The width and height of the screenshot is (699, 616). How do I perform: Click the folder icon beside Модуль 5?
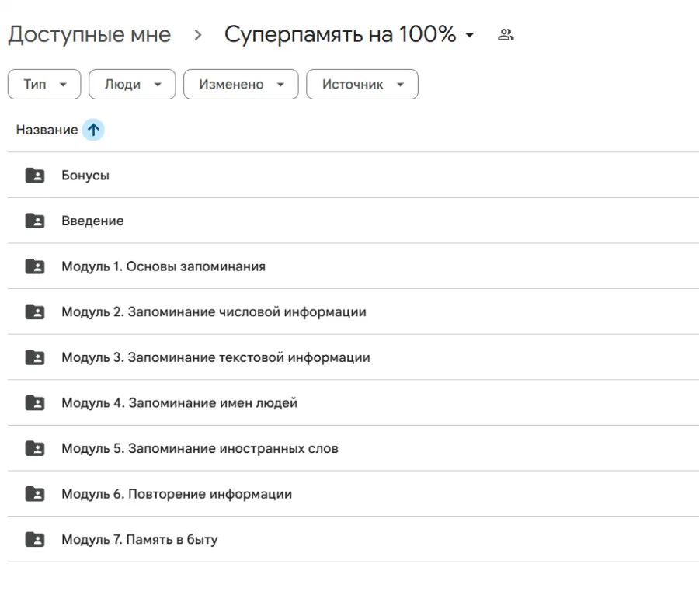coord(35,448)
